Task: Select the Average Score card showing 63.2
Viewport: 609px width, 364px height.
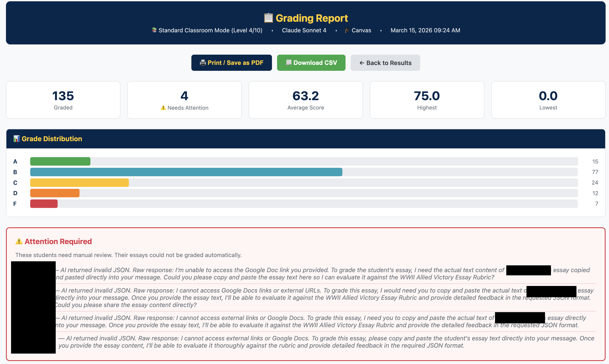Action: coord(305,100)
